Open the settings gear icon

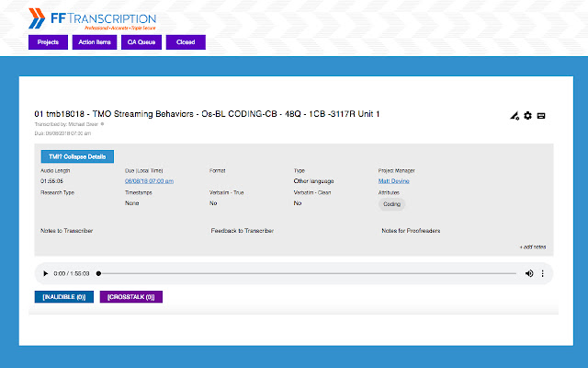[527, 116]
